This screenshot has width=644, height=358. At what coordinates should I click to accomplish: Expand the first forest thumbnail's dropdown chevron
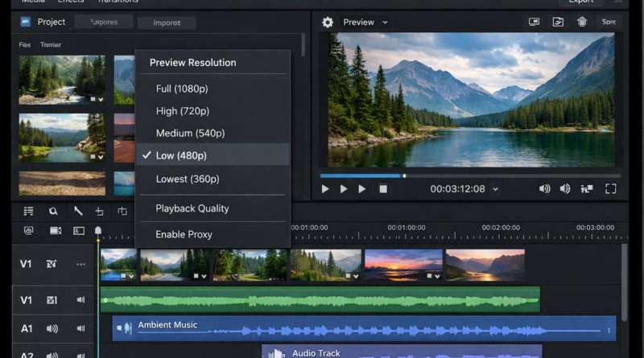101,99
